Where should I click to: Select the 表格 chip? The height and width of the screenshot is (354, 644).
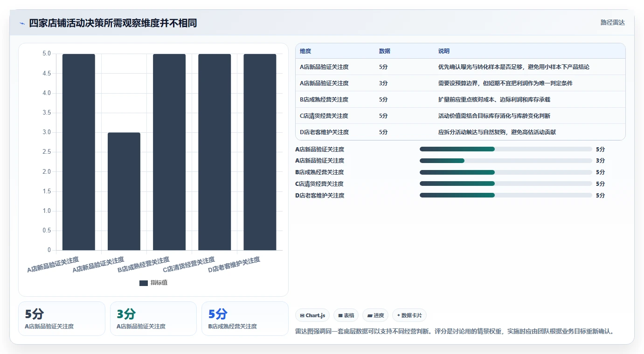tap(346, 315)
